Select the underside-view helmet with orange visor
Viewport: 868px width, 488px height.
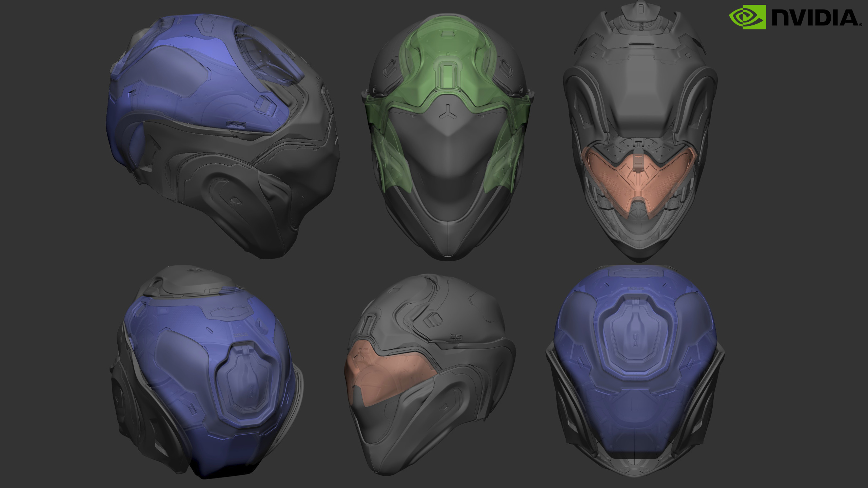640,131
